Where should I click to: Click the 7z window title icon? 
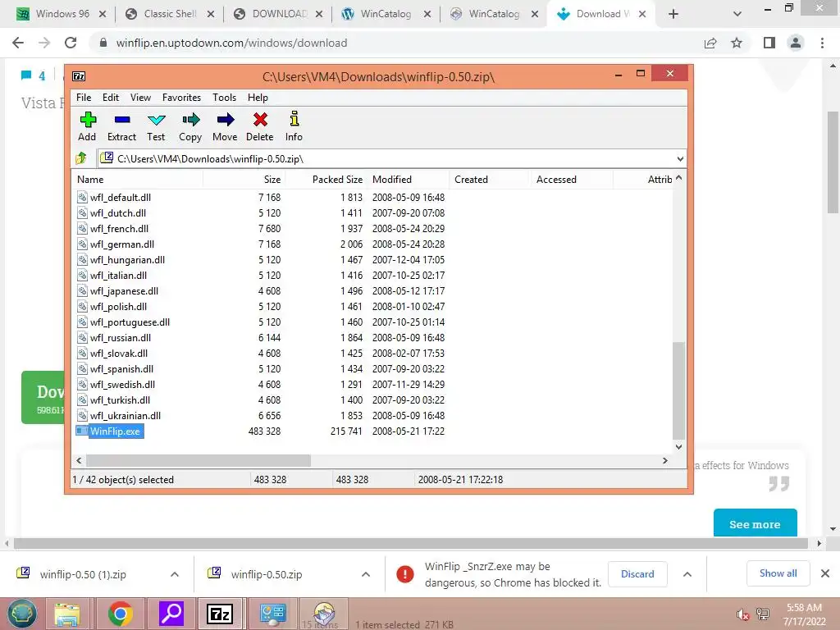point(79,76)
